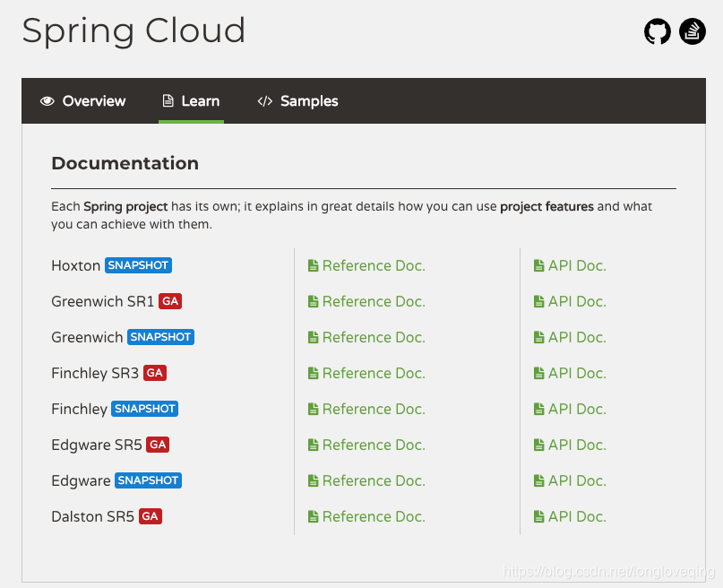The height and width of the screenshot is (588, 723).
Task: Click the Spring Cloud page title
Action: click(x=133, y=31)
